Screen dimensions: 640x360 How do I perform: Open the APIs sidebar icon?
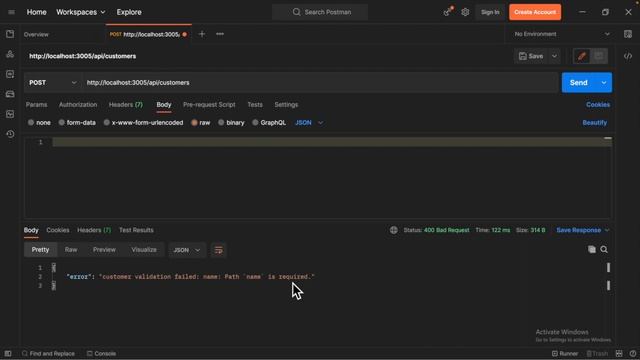point(10,54)
